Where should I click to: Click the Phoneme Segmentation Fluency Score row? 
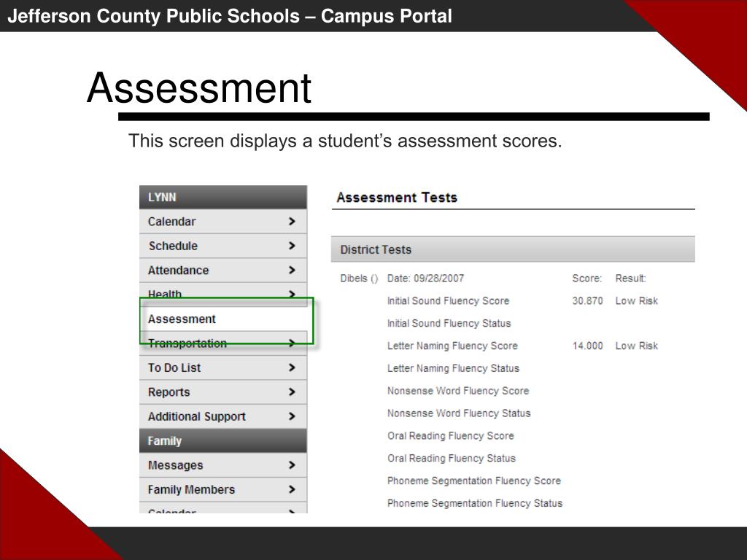(474, 481)
